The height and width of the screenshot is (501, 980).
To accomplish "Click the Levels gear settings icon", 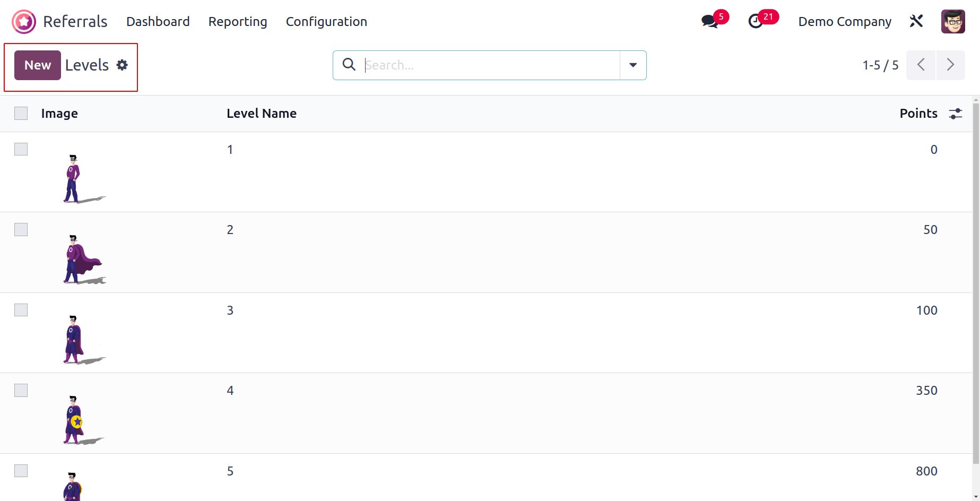I will click(x=122, y=65).
